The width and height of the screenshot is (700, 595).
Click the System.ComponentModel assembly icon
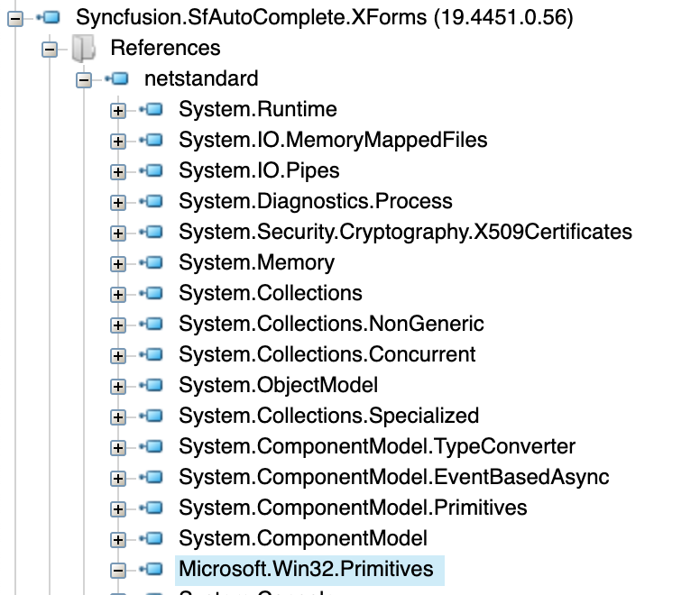152,539
